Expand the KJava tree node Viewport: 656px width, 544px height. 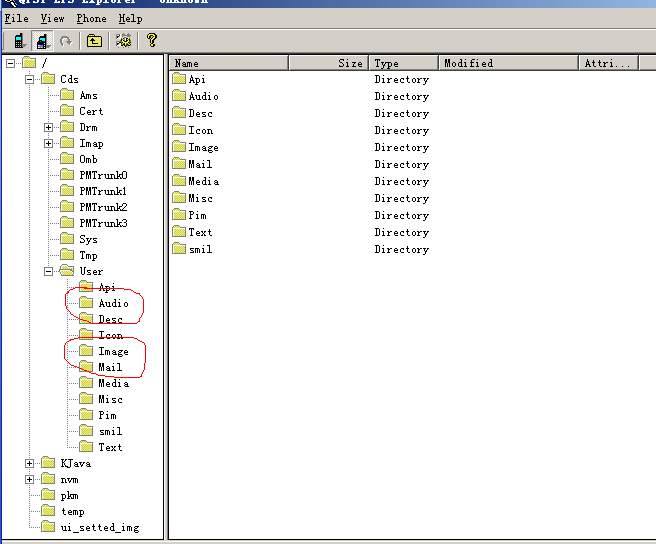pyautogui.click(x=29, y=464)
